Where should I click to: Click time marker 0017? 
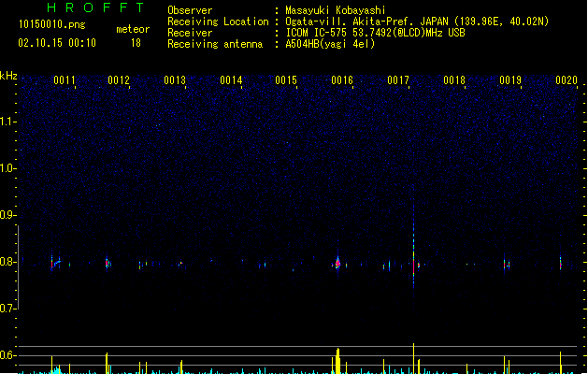(x=398, y=80)
